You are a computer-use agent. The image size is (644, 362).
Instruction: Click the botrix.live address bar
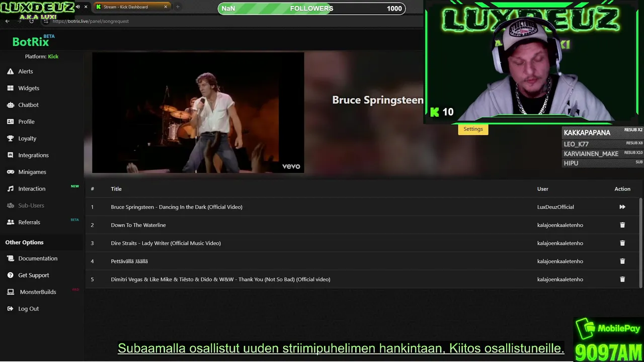coord(91,21)
